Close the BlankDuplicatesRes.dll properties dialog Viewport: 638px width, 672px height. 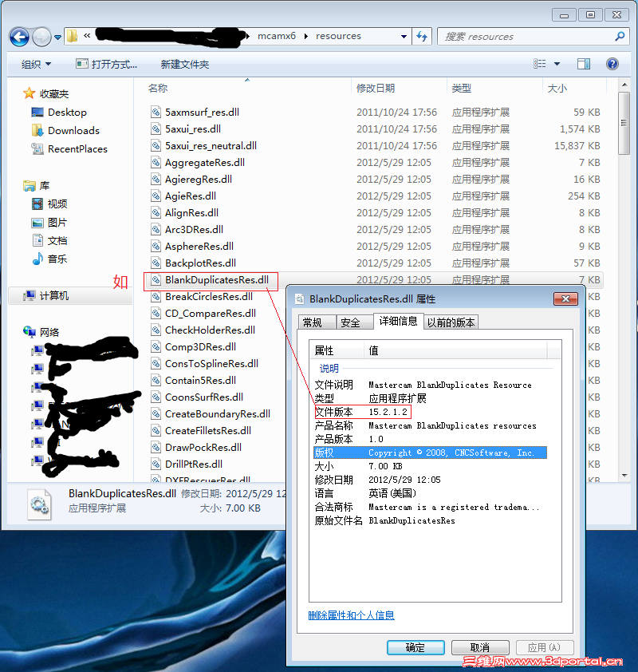click(565, 298)
